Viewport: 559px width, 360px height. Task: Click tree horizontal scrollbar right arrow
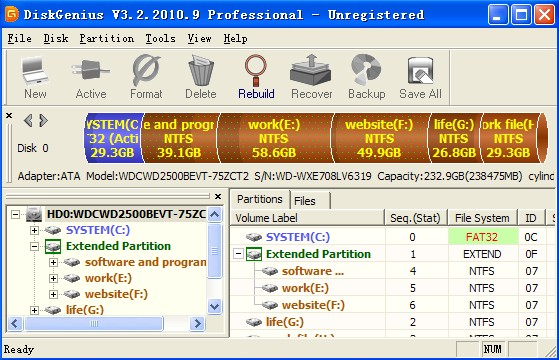[x=197, y=324]
